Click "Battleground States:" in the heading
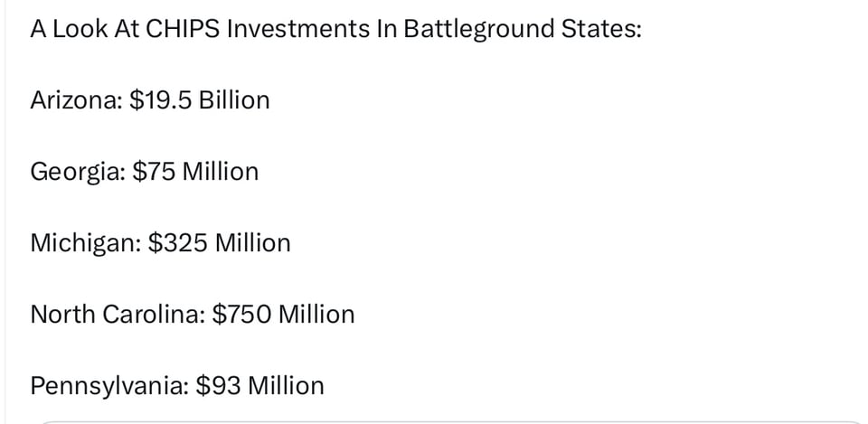Viewport: 868px width, 424px height. (523, 29)
